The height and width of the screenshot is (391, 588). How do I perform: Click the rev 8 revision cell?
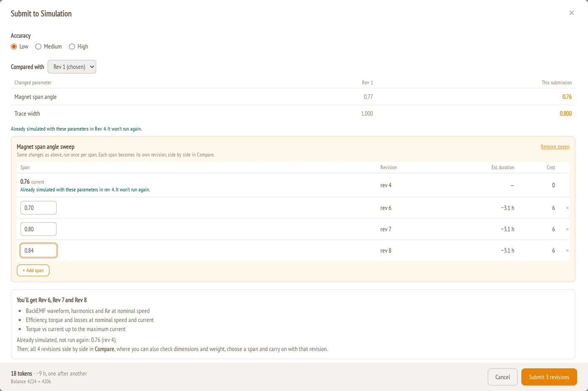(x=386, y=251)
